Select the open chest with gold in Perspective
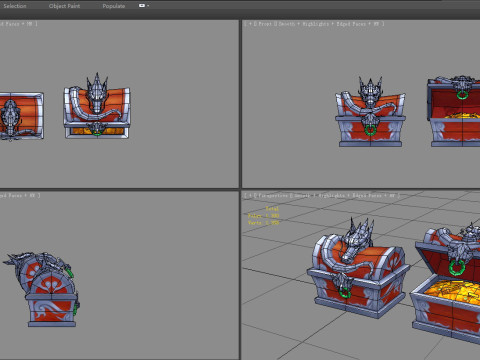Screen dimensions: 480x360 click(448, 287)
